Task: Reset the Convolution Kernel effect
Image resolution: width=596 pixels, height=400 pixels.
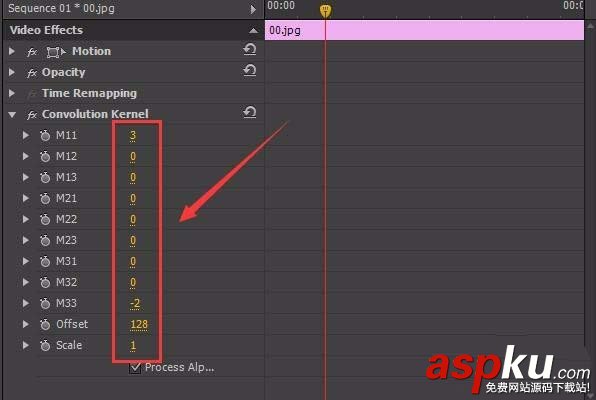Action: 250,113
